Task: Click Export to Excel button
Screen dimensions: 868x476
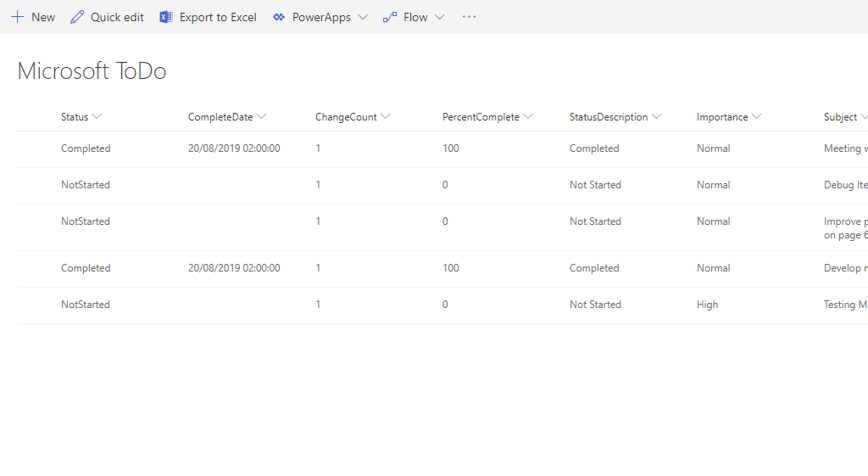Action: [218, 17]
